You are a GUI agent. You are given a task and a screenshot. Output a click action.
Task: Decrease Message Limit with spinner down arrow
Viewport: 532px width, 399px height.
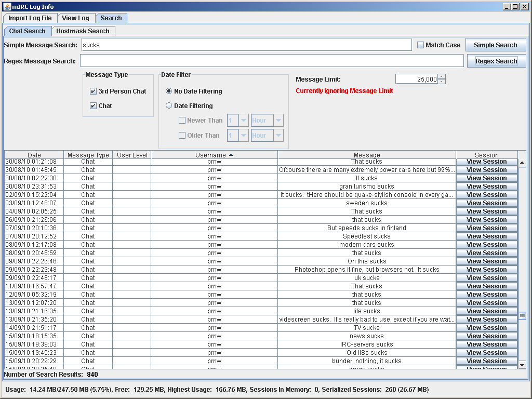(x=442, y=82)
